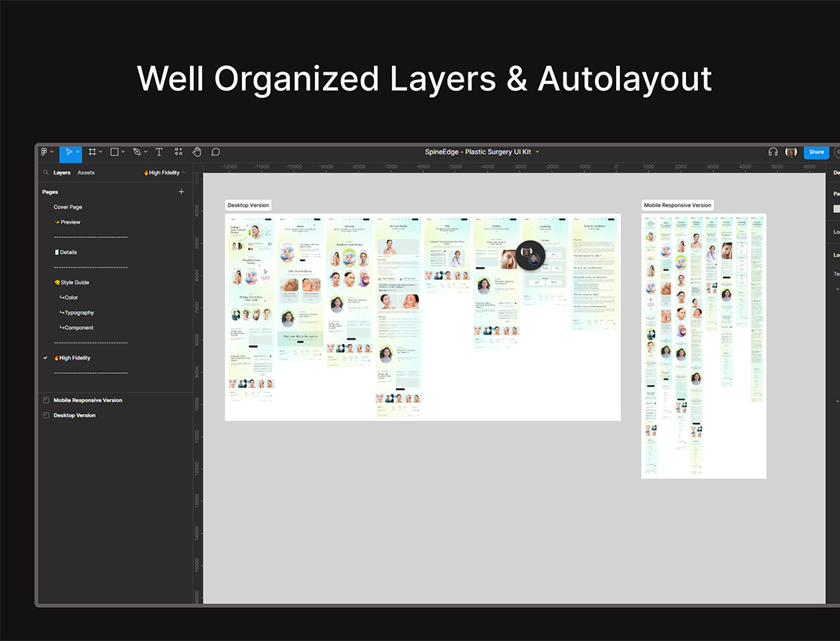The width and height of the screenshot is (840, 641).
Task: Add a new page with plus
Action: pos(182,192)
